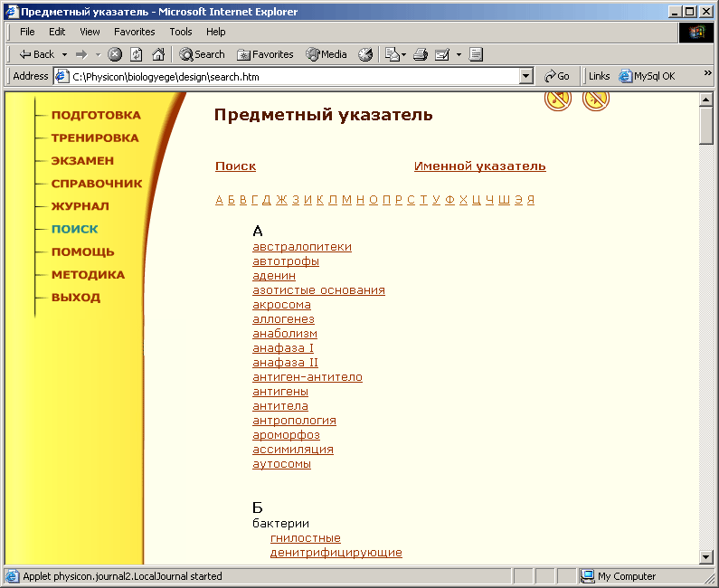Go to ЖУРНАЛ in the sidebar
This screenshot has height=588, width=719.
click(x=80, y=206)
